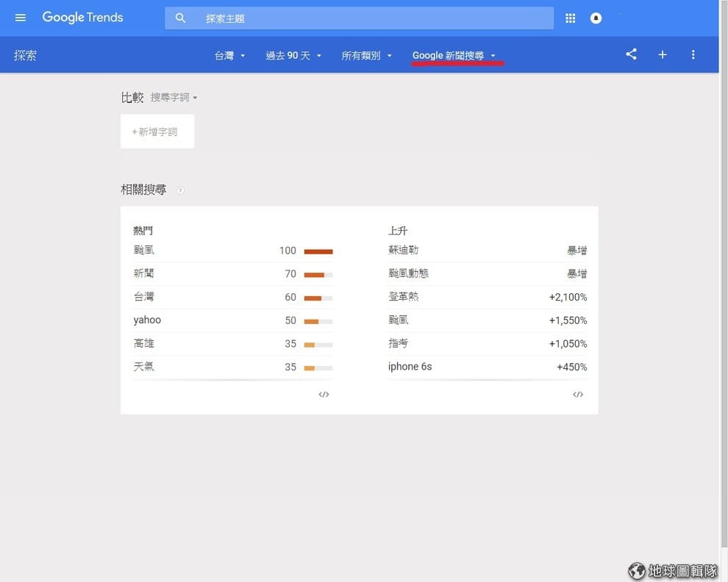This screenshot has height=582, width=728.
Task: Open the Google 新聞搜尋 search type dropdown
Action: click(x=454, y=56)
